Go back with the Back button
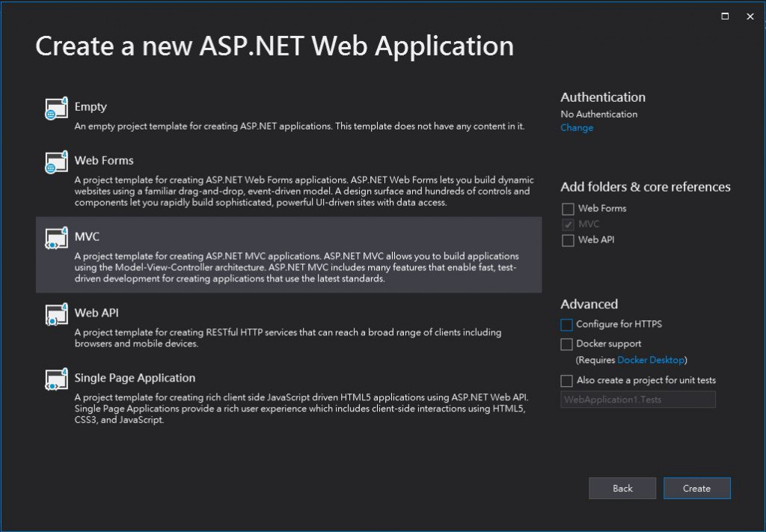 (622, 489)
